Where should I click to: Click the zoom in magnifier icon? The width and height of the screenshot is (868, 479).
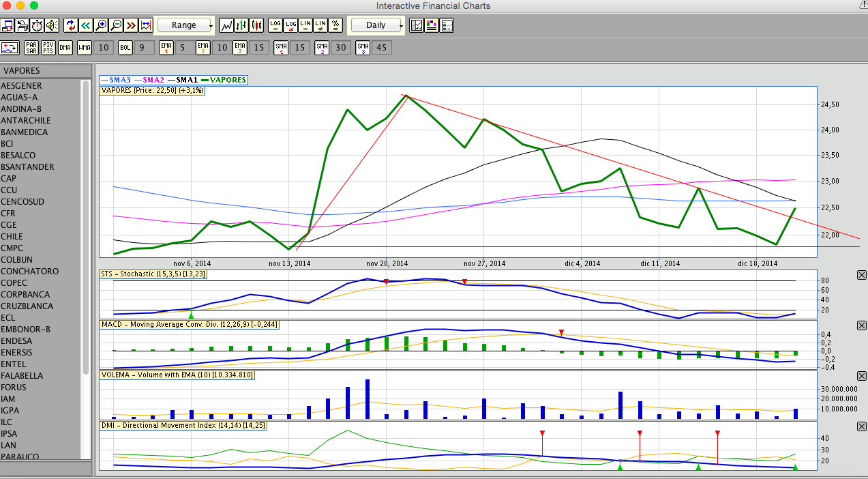101,25
